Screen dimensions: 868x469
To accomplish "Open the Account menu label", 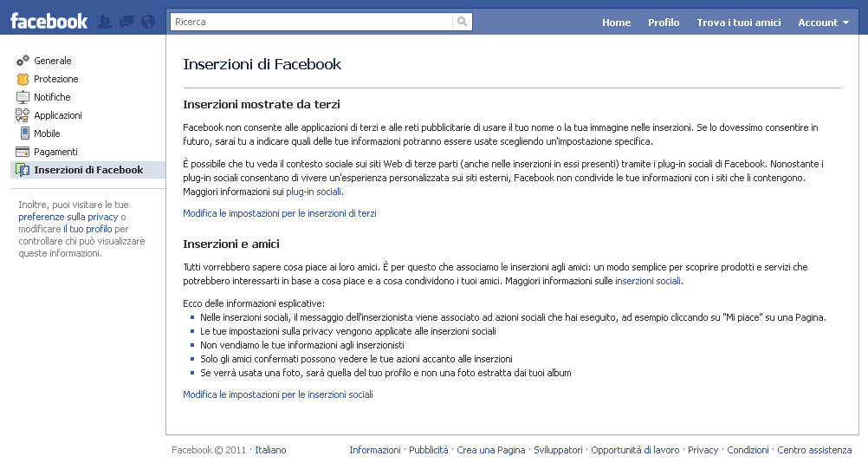I will click(x=818, y=23).
